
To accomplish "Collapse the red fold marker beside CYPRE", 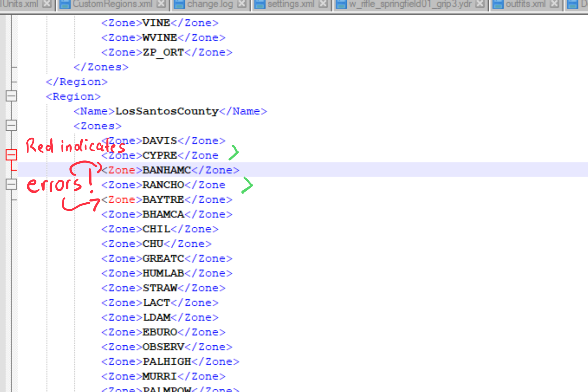I will tap(11, 155).
